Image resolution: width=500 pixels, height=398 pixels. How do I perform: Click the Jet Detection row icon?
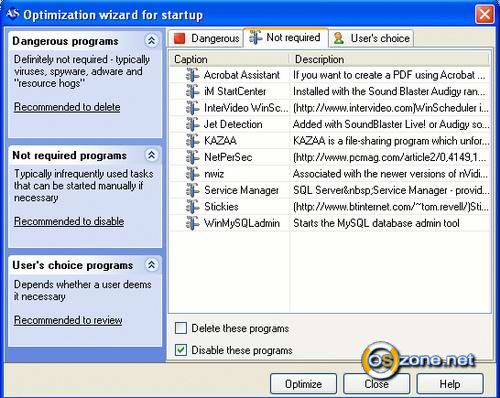pos(192,124)
